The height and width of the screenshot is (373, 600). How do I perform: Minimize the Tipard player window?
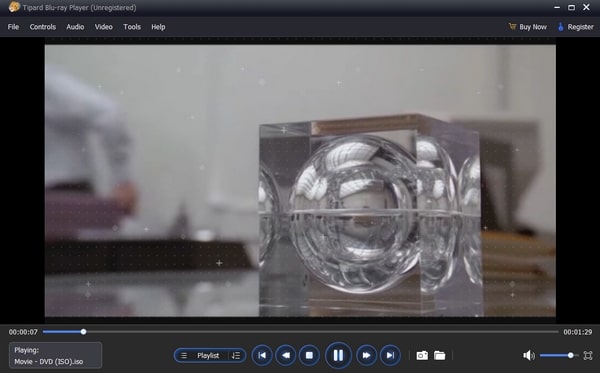pyautogui.click(x=557, y=7)
